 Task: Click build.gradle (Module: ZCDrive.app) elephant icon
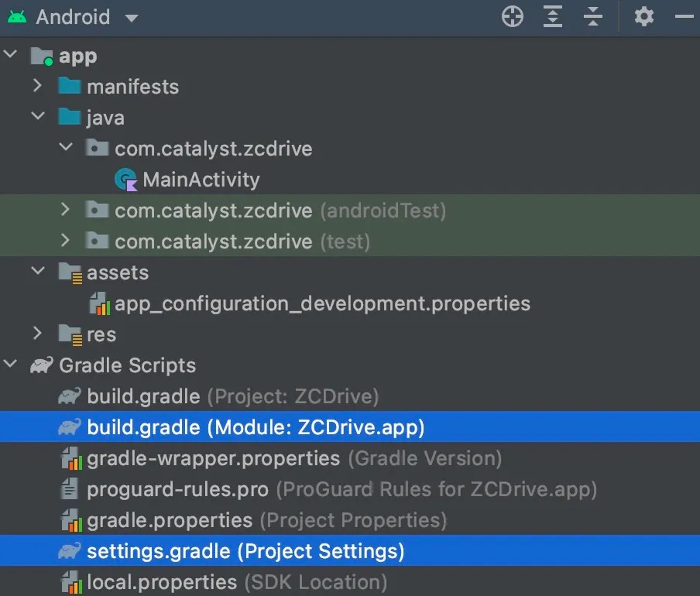(70, 427)
